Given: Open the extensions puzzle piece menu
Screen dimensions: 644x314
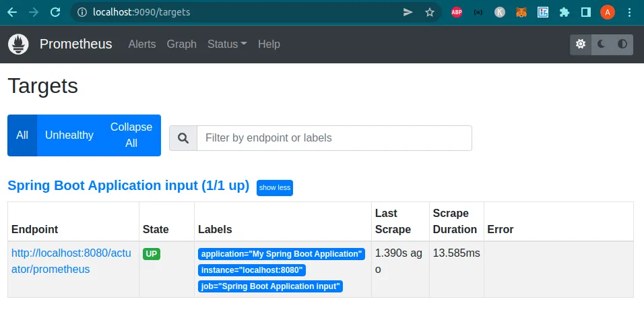Looking at the screenshot, I should [565, 12].
